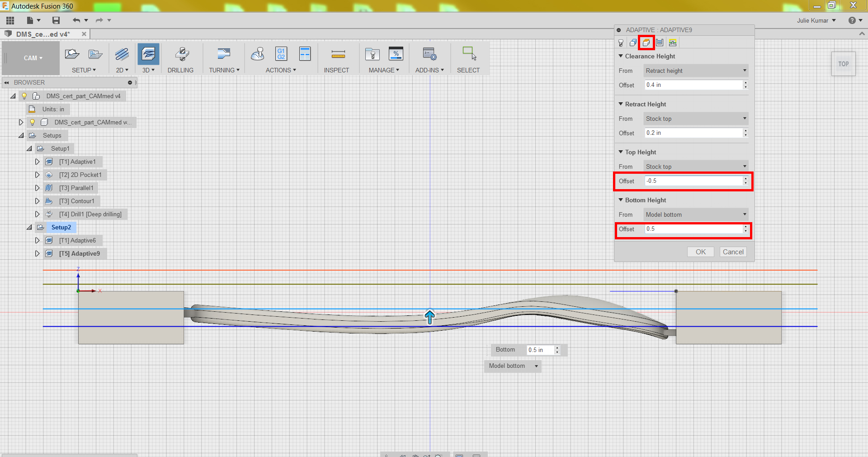Open the Setup Sheet icon

(x=305, y=54)
